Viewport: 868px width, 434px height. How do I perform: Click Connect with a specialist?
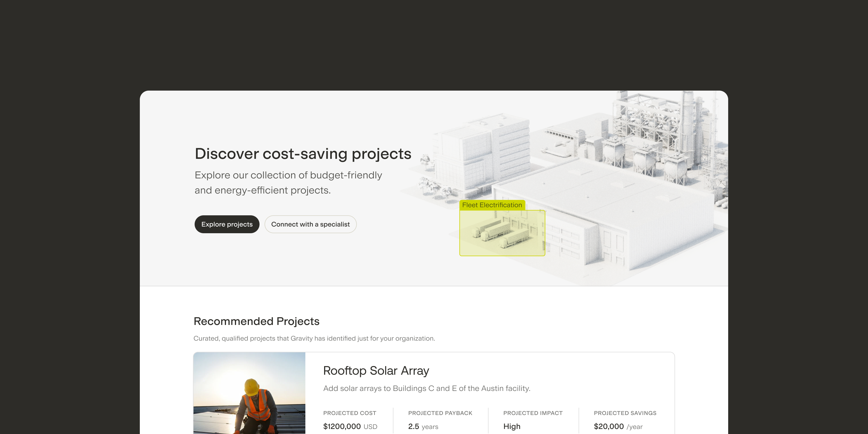tap(310, 224)
